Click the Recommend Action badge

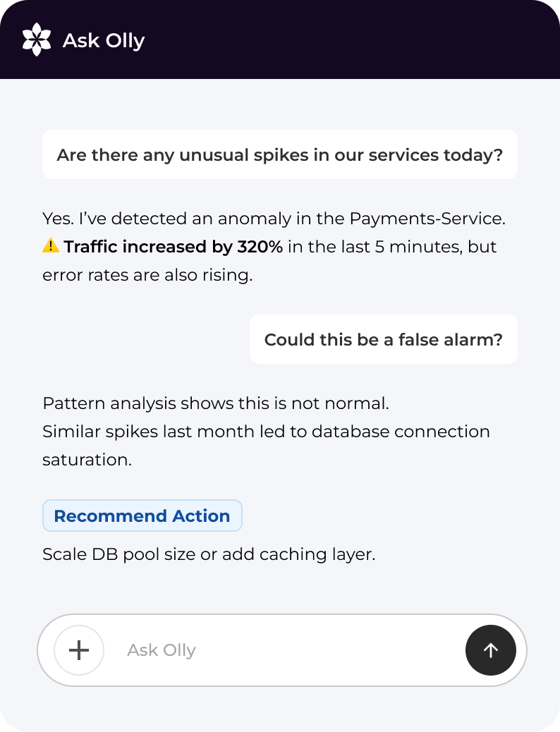pyautogui.click(x=142, y=516)
